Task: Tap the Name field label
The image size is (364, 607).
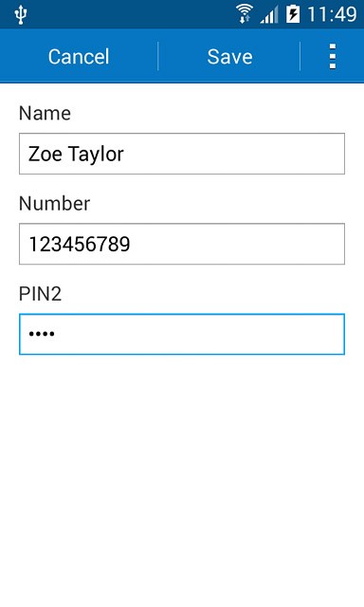Action: 45,114
